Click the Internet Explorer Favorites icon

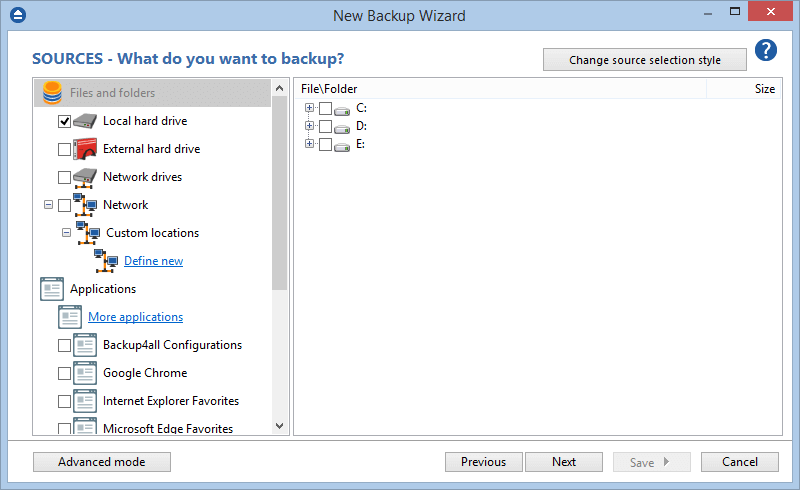click(85, 401)
